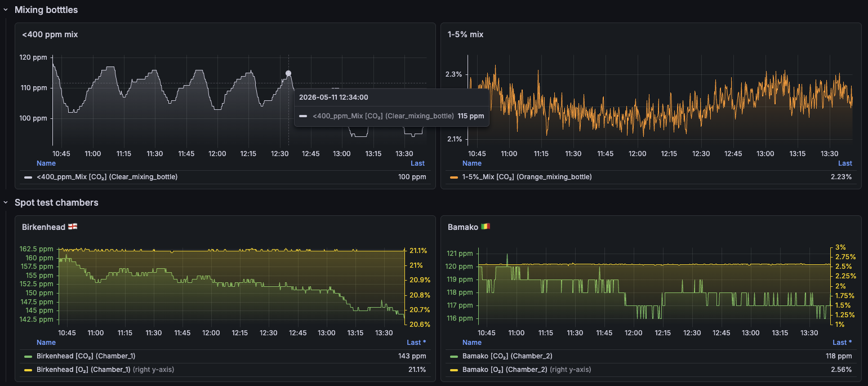Click the England flag beside Birkenhead
This screenshot has width=868, height=386.
click(73, 227)
